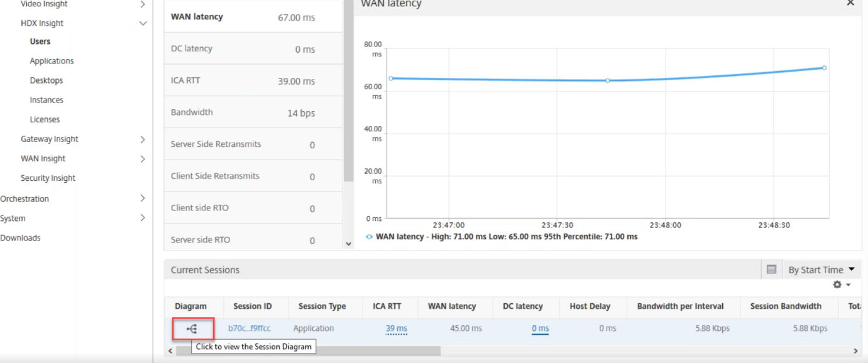This screenshot has width=868, height=363.
Task: Sort by the Session Bandwidth column header
Action: pyautogui.click(x=786, y=306)
